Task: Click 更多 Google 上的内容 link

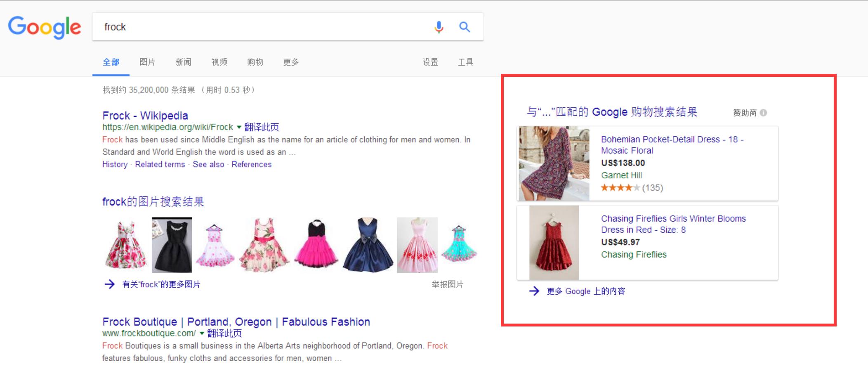Action: [x=586, y=291]
